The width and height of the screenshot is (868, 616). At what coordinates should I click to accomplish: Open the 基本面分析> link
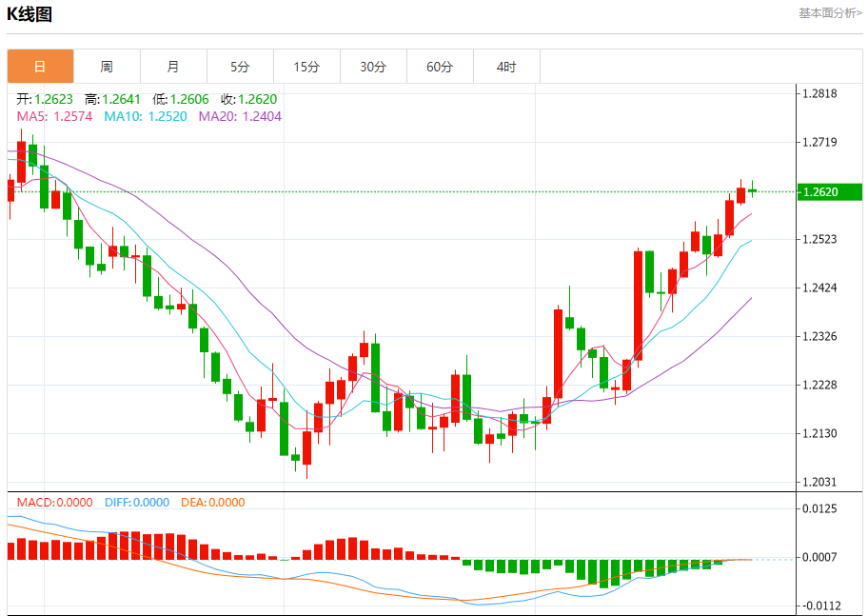[830, 12]
